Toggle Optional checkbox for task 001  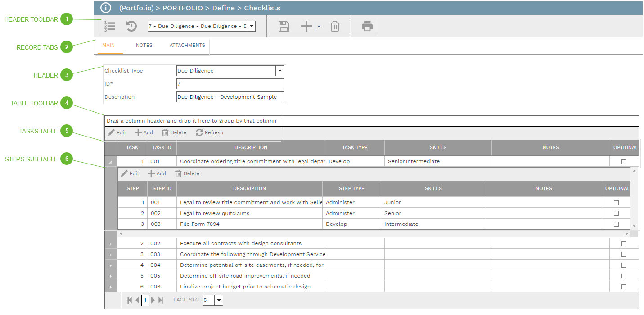coord(624,161)
